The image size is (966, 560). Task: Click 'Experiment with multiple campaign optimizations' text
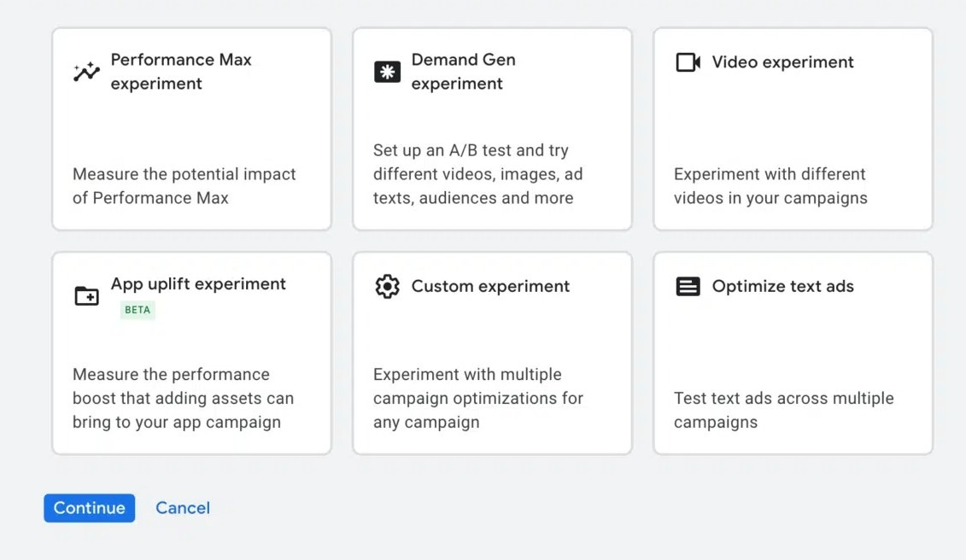pyautogui.click(x=478, y=398)
